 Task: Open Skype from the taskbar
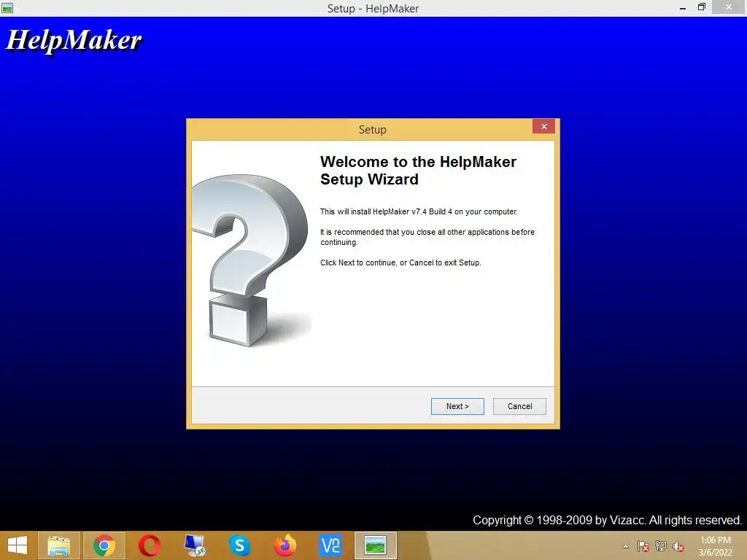point(239,545)
